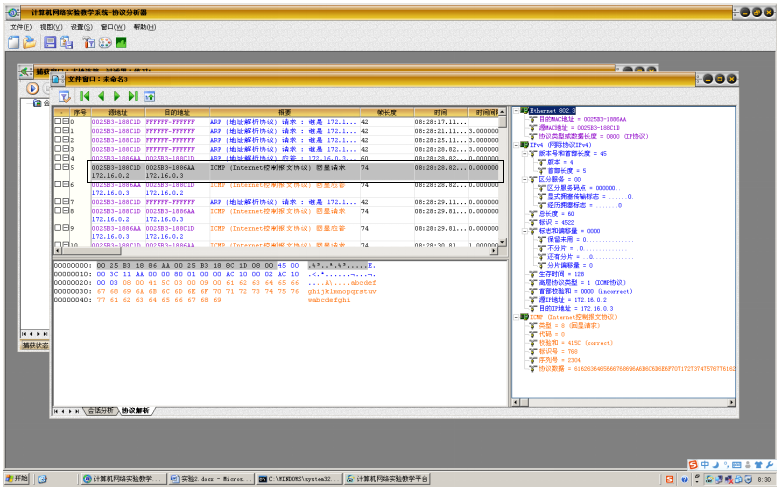This screenshot has height=488, width=777.
Task: Switch to the 协议解析 tab
Action: (x=135, y=411)
